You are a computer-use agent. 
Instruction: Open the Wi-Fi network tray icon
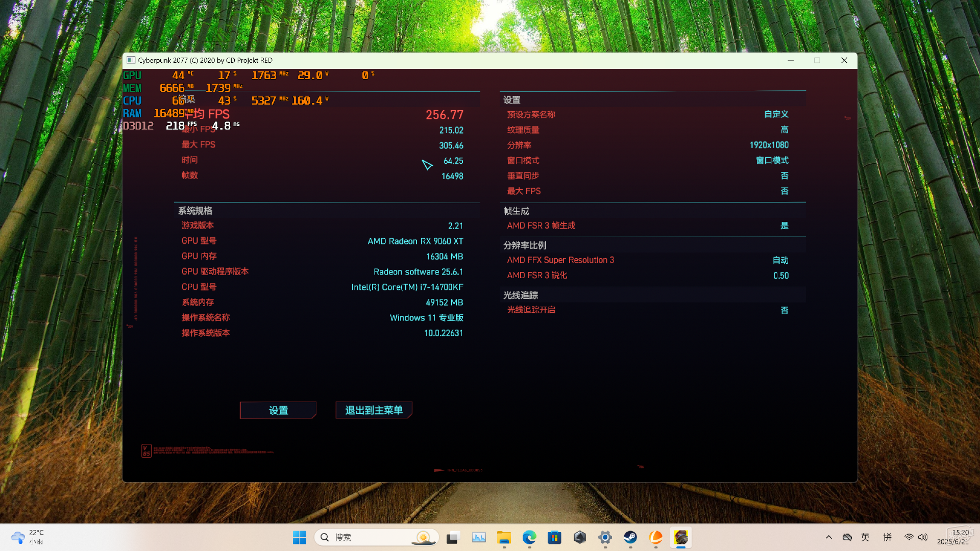pyautogui.click(x=909, y=537)
